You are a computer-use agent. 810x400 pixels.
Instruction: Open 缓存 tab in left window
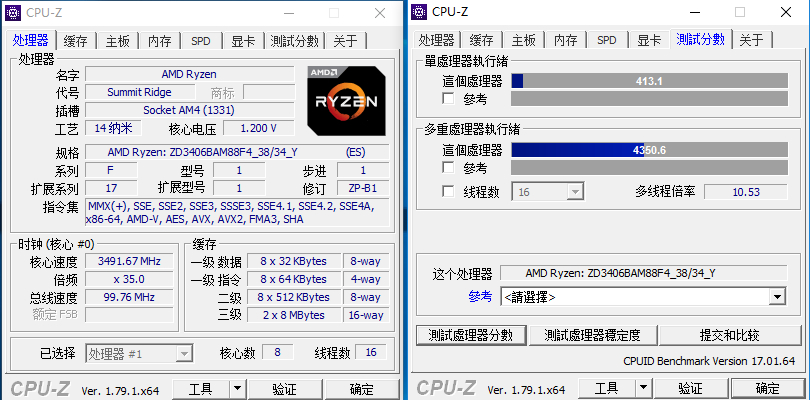pos(75,41)
